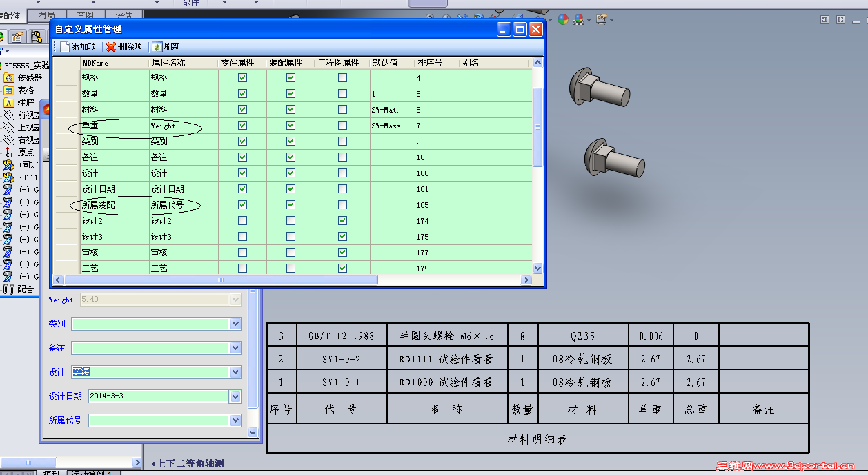Switch to the 布局 tab
The width and height of the screenshot is (868, 475).
click(x=47, y=16)
